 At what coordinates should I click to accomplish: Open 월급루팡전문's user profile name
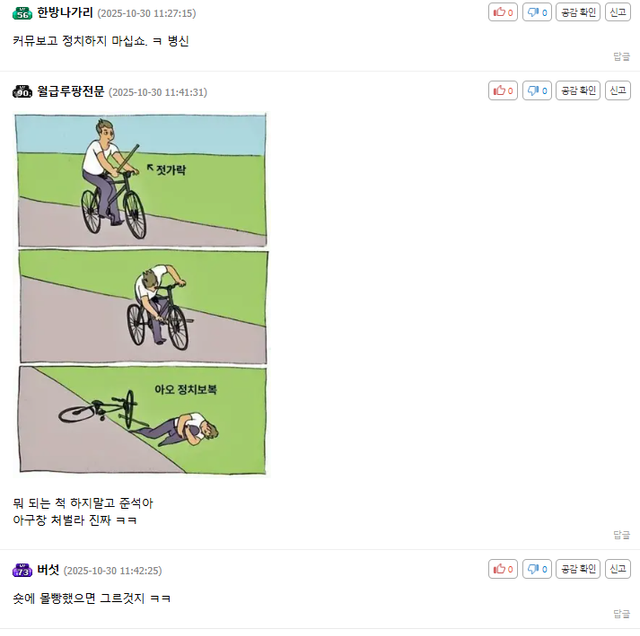pyautogui.click(x=71, y=91)
